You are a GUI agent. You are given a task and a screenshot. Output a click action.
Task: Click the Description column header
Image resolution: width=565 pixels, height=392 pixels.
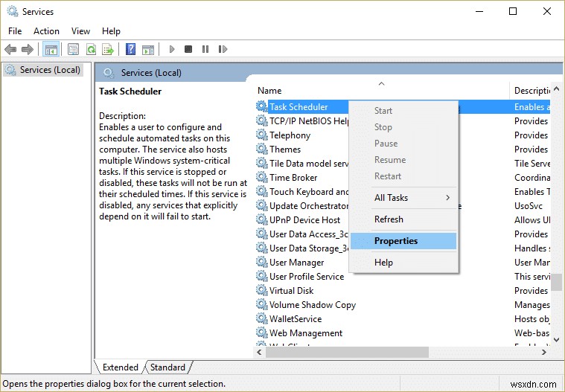pyautogui.click(x=530, y=91)
